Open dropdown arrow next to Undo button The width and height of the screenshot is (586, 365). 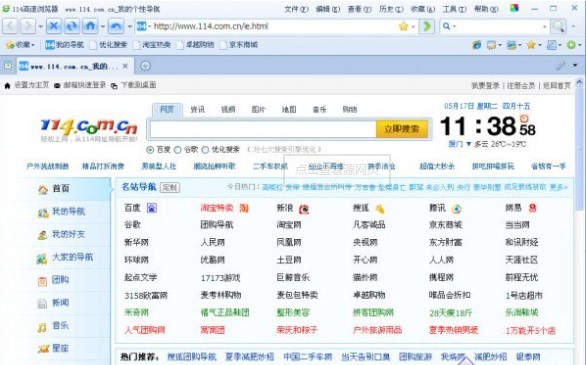[129, 27]
